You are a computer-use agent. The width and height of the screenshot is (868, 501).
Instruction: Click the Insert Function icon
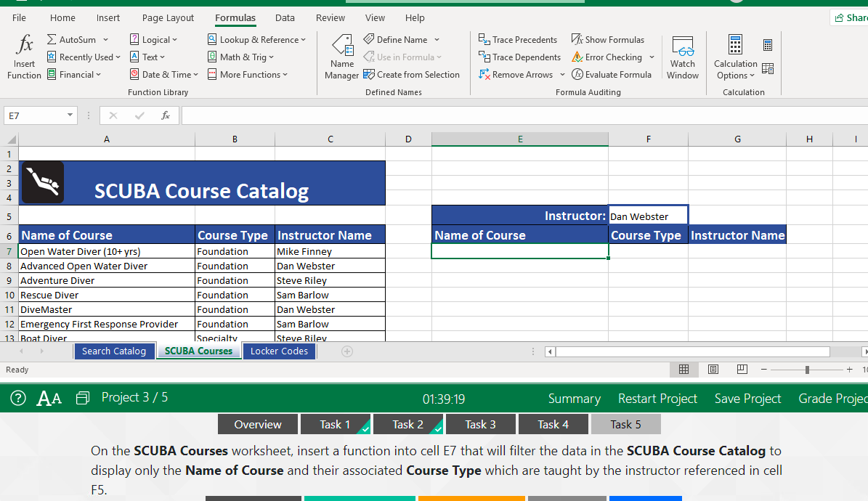coord(23,56)
